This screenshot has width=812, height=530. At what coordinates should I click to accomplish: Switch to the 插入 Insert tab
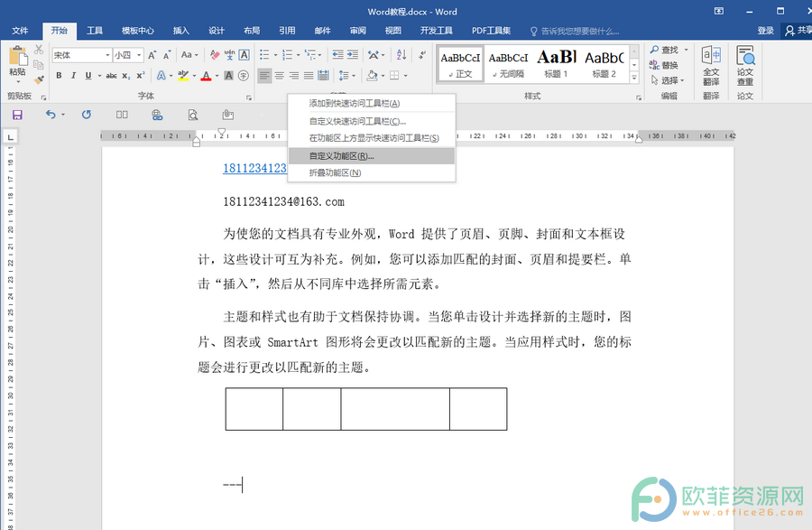point(180,31)
